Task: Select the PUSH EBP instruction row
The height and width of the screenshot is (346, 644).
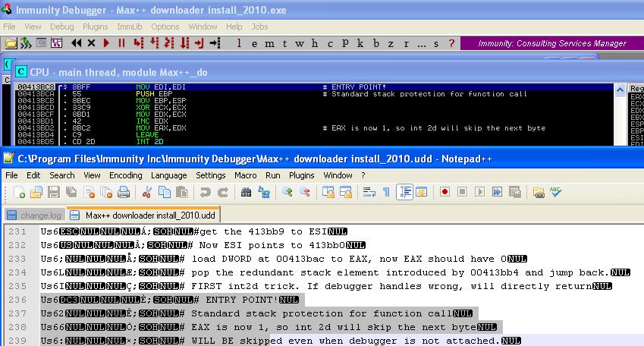Action: tap(314, 93)
